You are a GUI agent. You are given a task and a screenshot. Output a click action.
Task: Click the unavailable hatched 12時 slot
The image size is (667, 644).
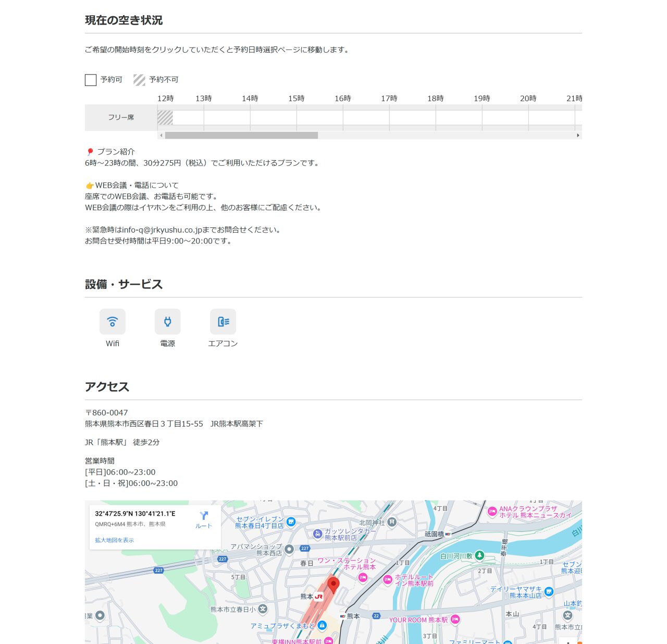click(x=165, y=118)
